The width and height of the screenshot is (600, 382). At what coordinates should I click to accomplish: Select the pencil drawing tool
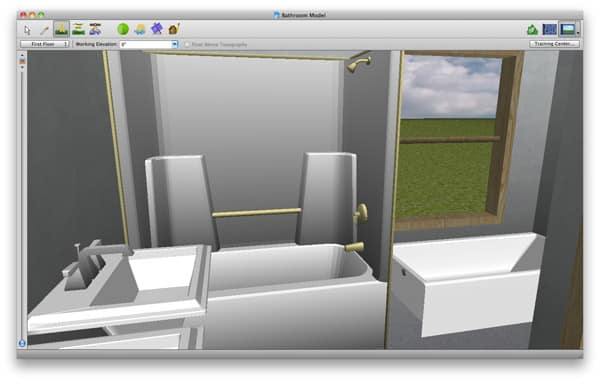click(44, 30)
